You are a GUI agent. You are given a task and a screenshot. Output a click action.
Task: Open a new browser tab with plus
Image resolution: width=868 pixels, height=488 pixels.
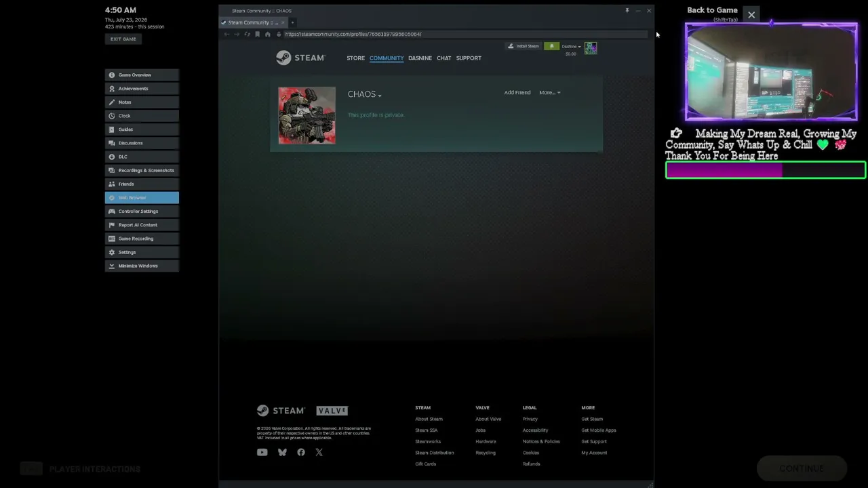coord(292,22)
